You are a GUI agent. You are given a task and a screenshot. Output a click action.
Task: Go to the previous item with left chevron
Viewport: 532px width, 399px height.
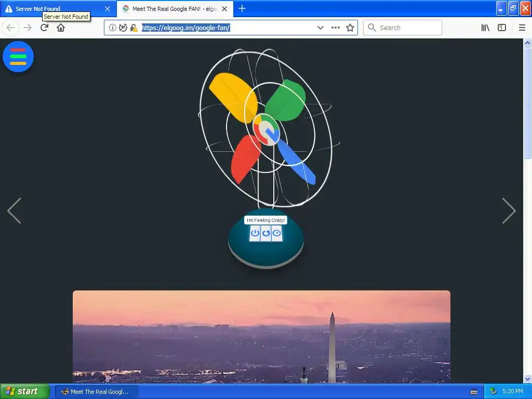tap(14, 211)
